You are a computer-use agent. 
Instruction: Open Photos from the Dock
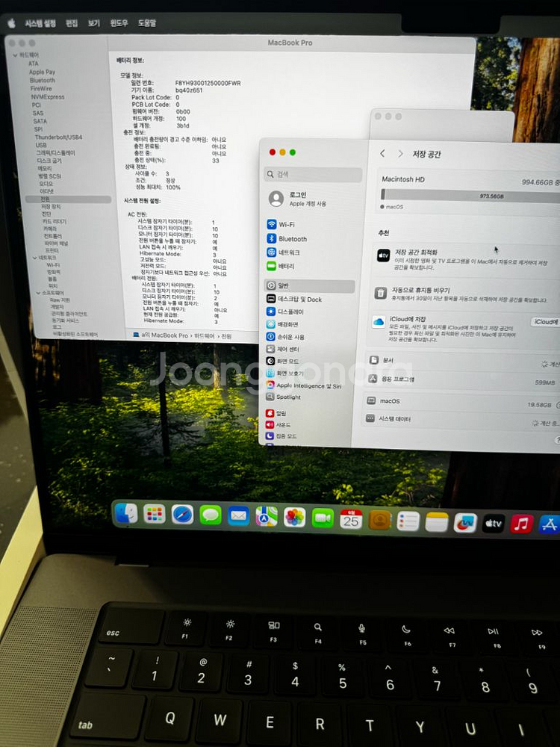pyautogui.click(x=295, y=518)
